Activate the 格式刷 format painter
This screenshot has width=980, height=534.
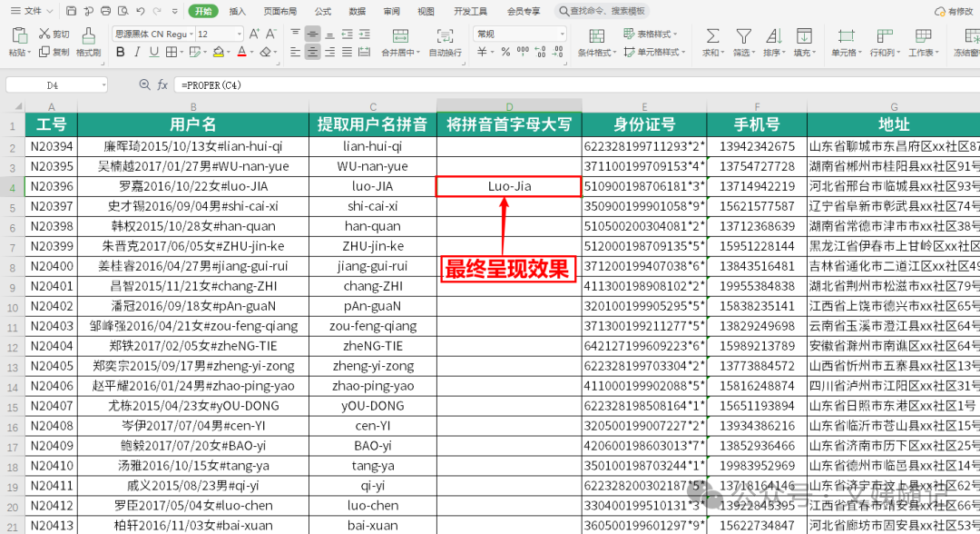pyautogui.click(x=88, y=42)
